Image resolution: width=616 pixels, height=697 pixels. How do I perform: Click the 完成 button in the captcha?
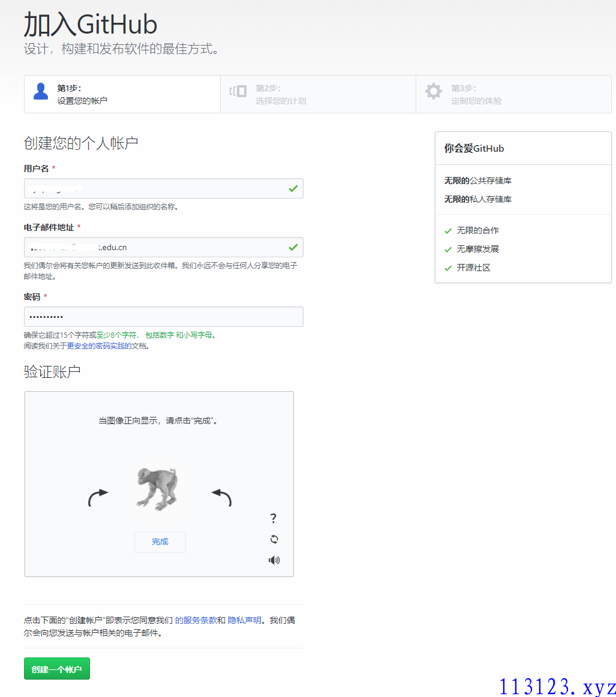tap(160, 542)
